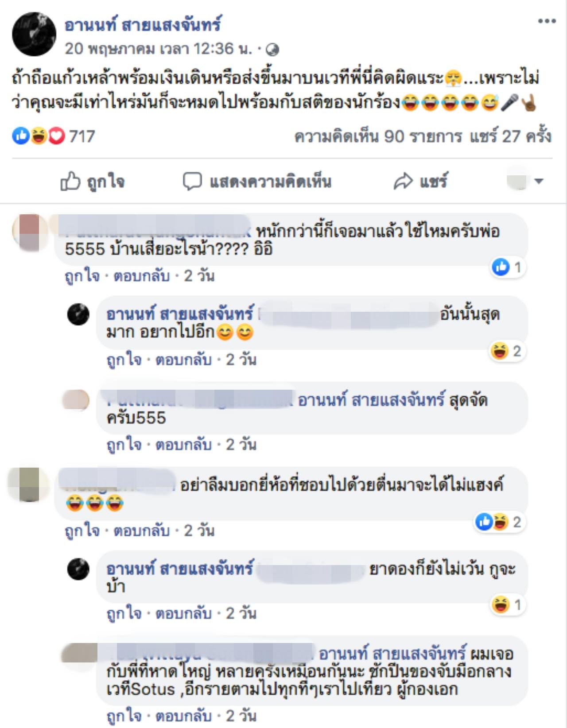Image resolution: width=567 pixels, height=728 pixels.
Task: Click the แชร์ share arrow icon
Action: [403, 182]
